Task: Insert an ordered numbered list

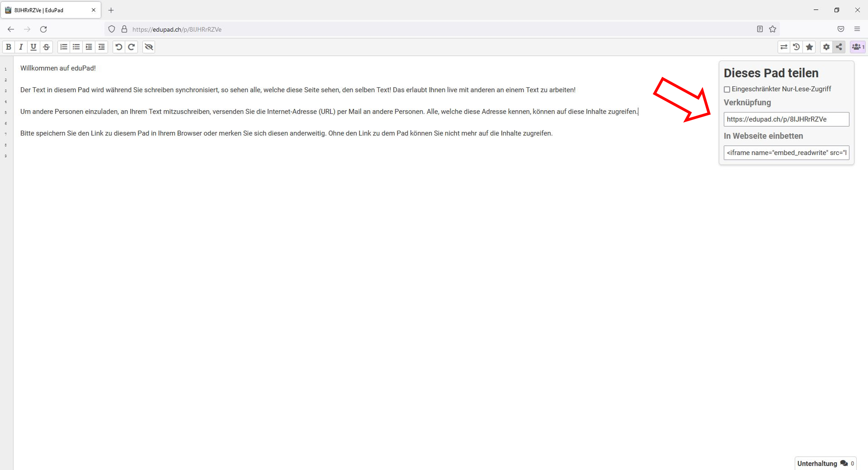Action: pos(64,47)
